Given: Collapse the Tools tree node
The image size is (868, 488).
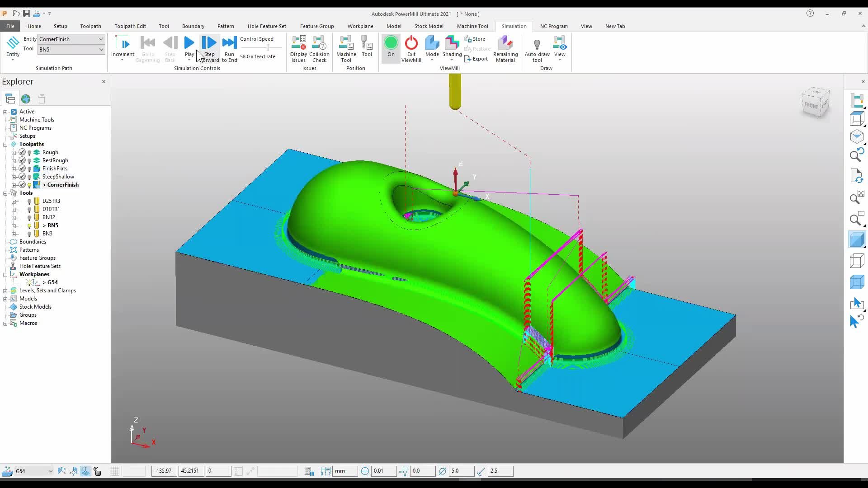Looking at the screenshot, I should (5, 193).
